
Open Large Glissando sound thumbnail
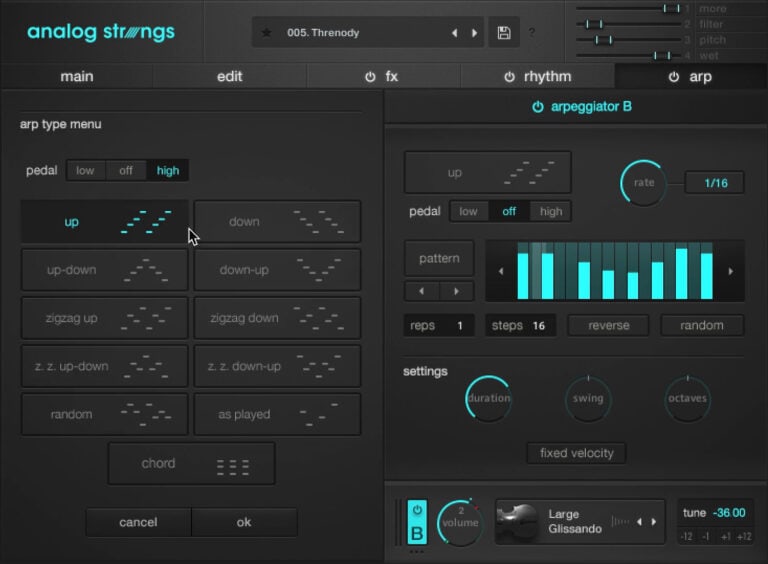pyautogui.click(x=517, y=522)
